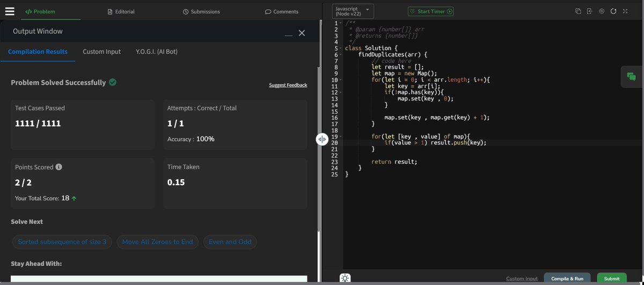
Task: Click 'let result = [];' on line 8
Action: (x=397, y=67)
